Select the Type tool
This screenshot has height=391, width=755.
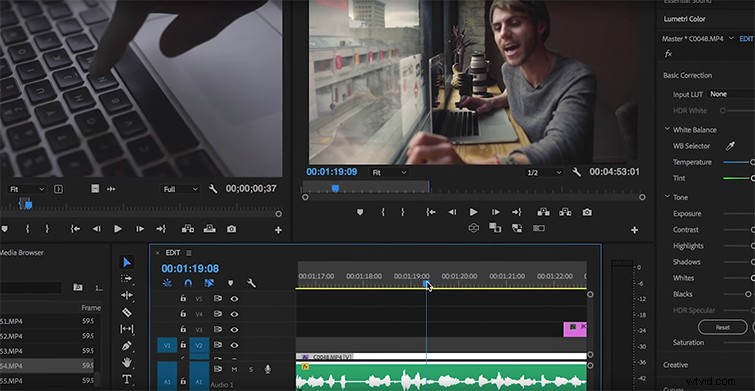pyautogui.click(x=127, y=379)
